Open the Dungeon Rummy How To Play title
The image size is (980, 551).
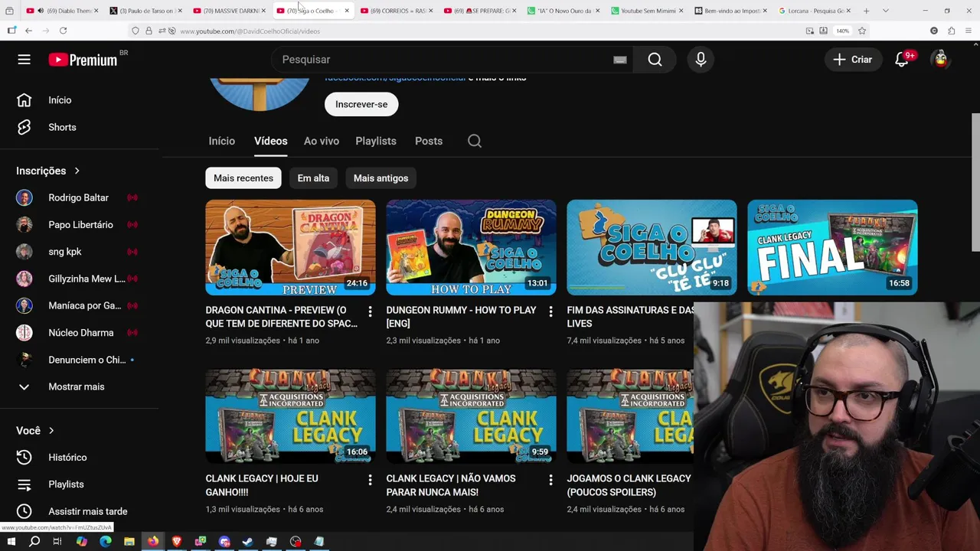pyautogui.click(x=461, y=317)
